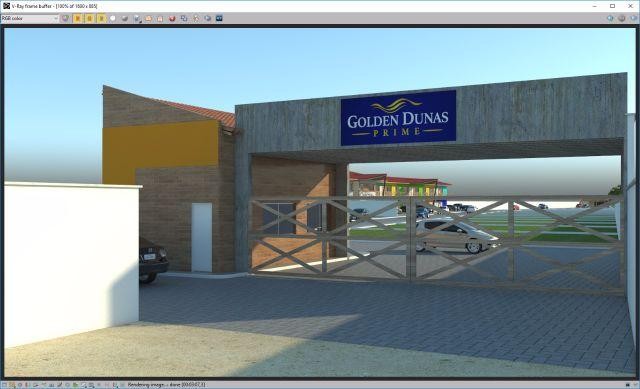Switch to RGB channel view icon

coord(65,18)
